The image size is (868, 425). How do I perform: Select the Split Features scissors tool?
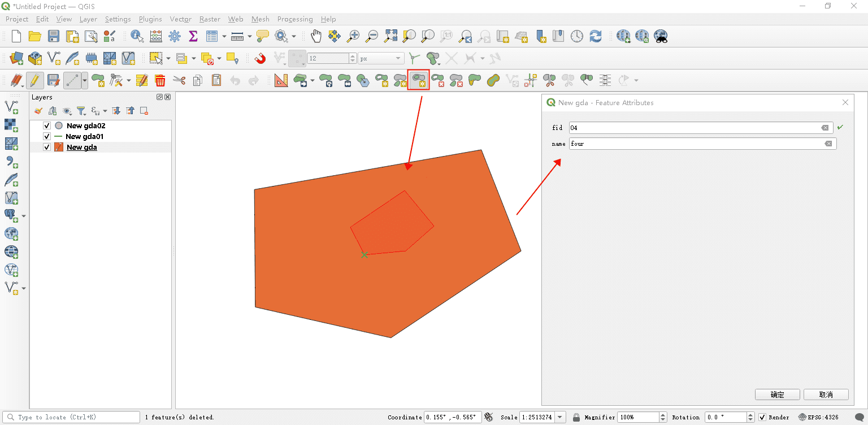pos(549,80)
